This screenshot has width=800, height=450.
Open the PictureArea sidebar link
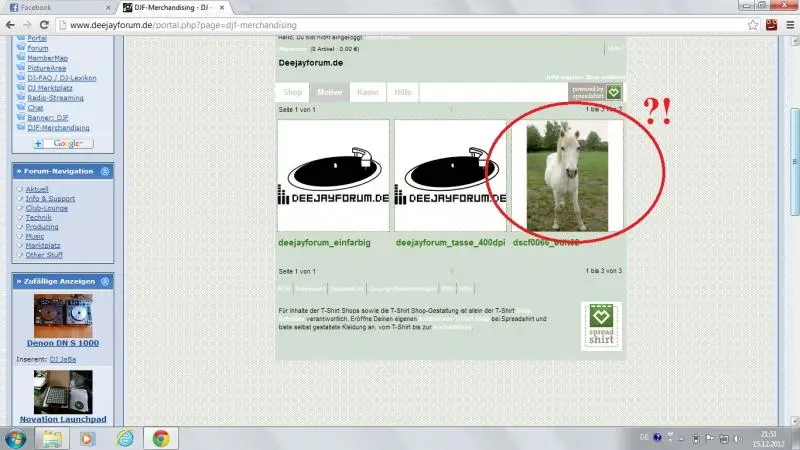pos(46,68)
